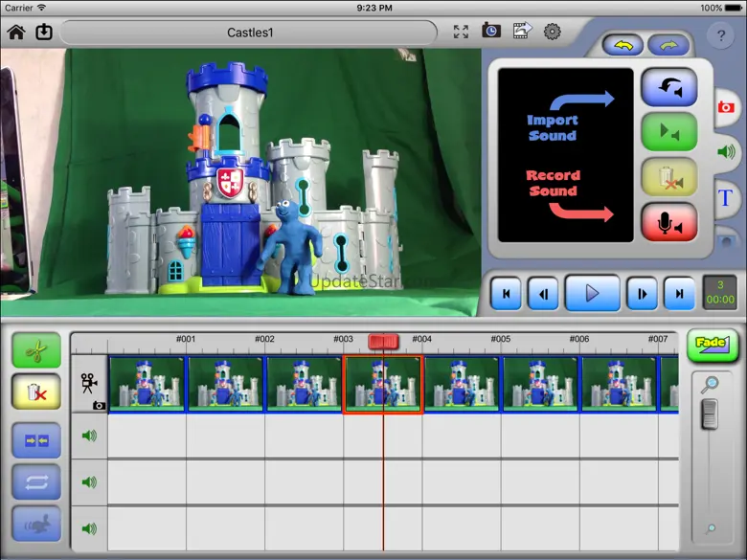Screen dimensions: 747x560
Task: Tap the import sound button
Action: pyautogui.click(x=669, y=88)
